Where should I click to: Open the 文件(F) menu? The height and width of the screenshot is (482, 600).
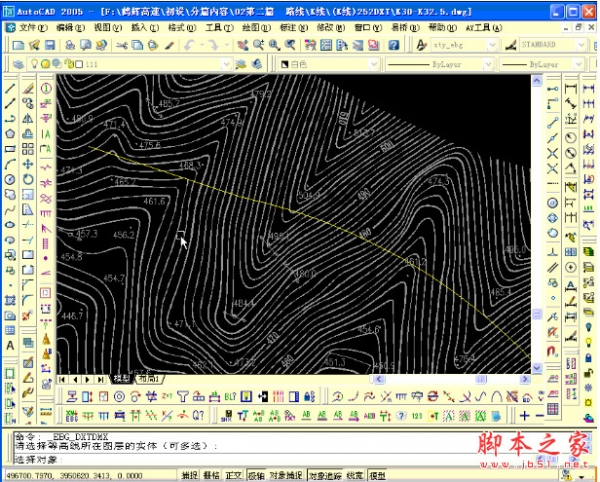tap(33, 28)
